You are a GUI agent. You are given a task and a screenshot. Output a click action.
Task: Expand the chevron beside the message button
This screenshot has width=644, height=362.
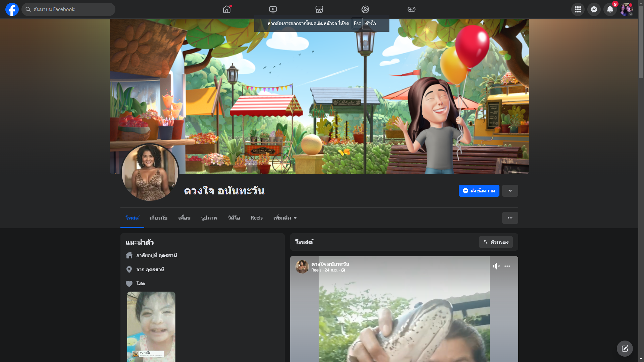(510, 191)
